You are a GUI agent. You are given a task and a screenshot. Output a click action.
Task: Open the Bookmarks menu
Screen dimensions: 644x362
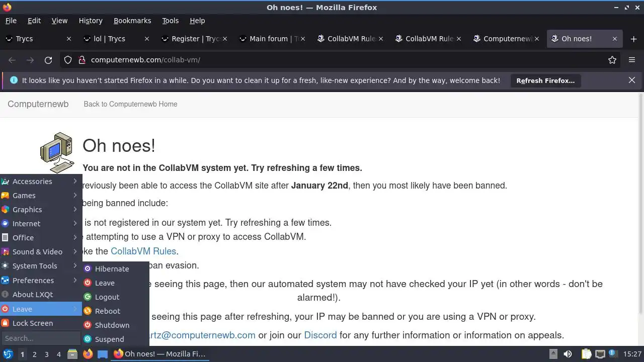coord(132,21)
